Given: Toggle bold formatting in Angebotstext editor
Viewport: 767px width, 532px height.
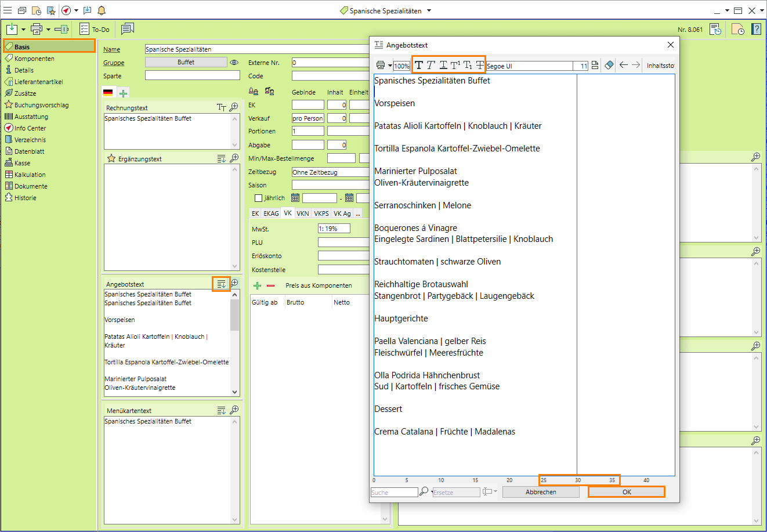Looking at the screenshot, I should pos(418,65).
